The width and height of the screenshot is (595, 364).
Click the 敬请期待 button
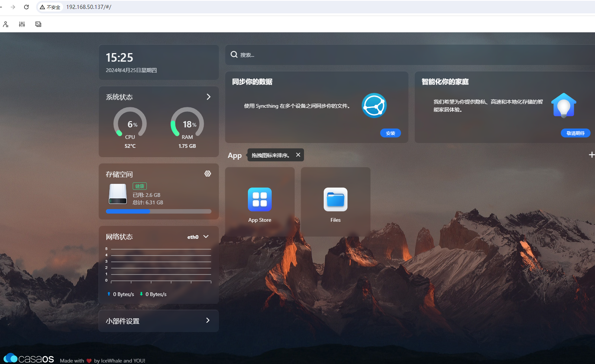pyautogui.click(x=575, y=133)
